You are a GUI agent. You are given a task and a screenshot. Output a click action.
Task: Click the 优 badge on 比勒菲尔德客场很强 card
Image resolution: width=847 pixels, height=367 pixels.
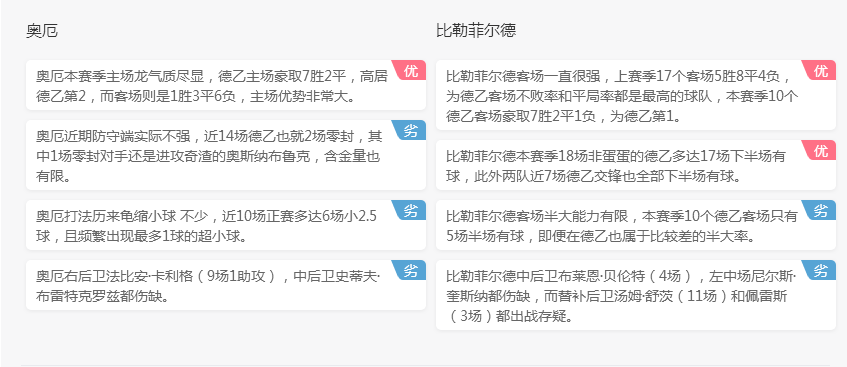point(821,70)
